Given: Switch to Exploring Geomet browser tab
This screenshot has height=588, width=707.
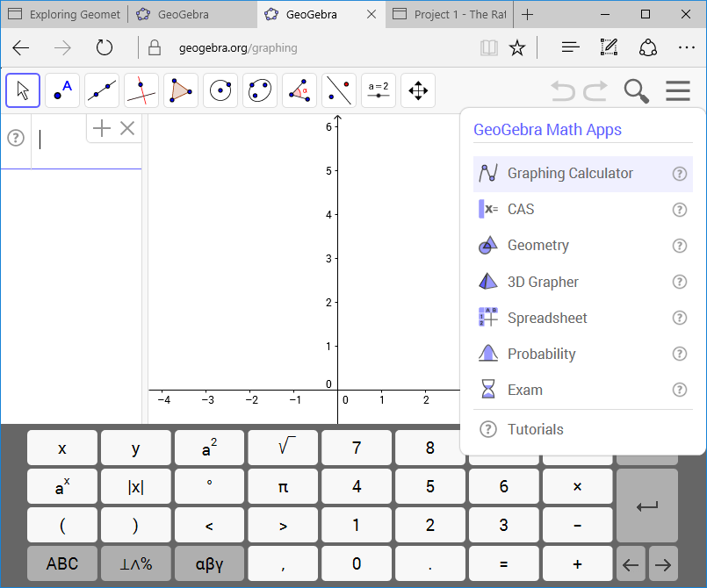Looking at the screenshot, I should 64,14.
